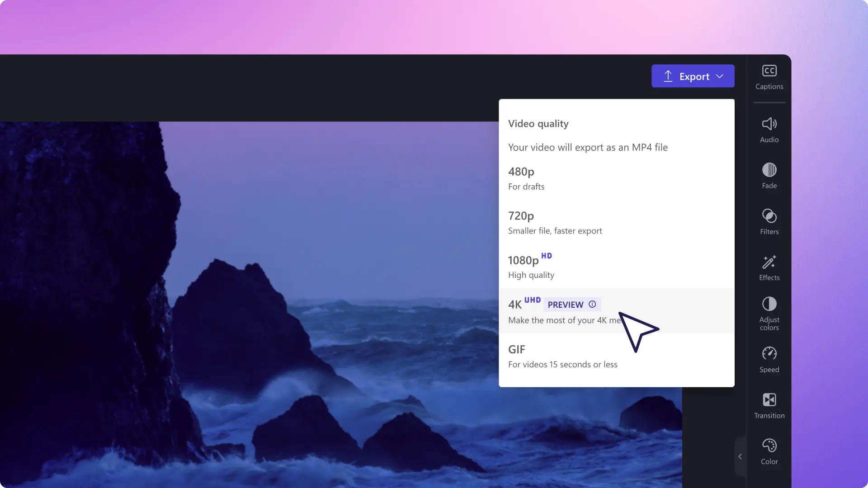
Task: Open the Effects panel
Action: (769, 267)
